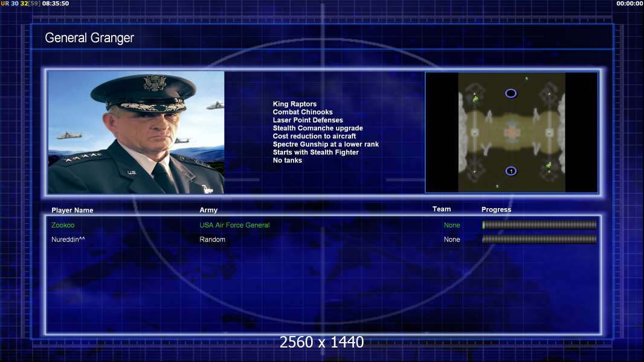This screenshot has width=644, height=362.
Task: Click the Progress column header
Action: pyautogui.click(x=496, y=209)
